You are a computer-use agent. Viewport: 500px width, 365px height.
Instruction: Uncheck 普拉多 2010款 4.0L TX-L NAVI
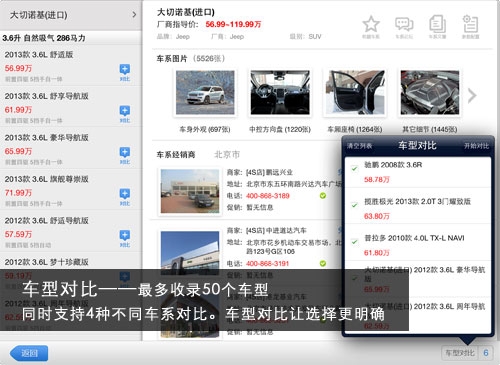(x=354, y=242)
